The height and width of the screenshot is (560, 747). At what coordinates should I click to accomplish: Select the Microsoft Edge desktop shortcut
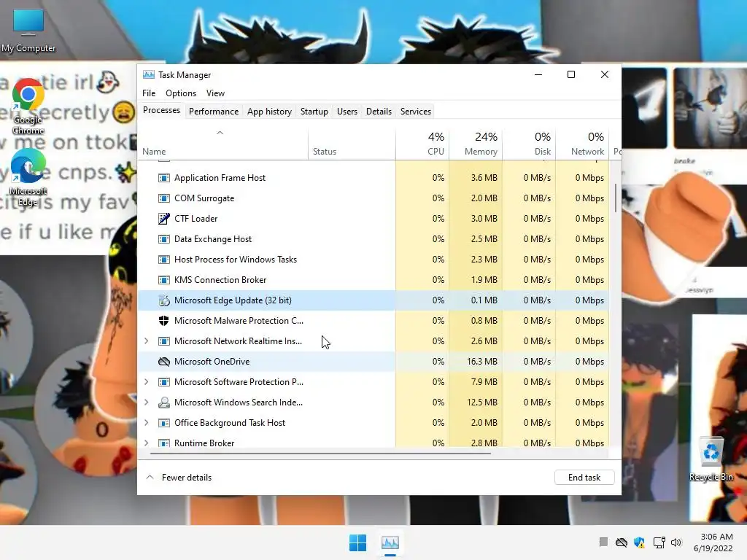(28, 178)
